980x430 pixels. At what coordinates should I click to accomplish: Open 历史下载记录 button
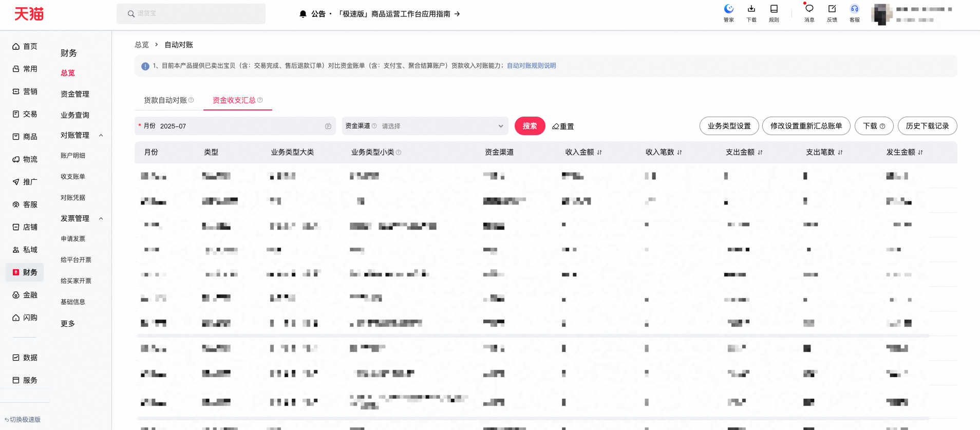928,126
